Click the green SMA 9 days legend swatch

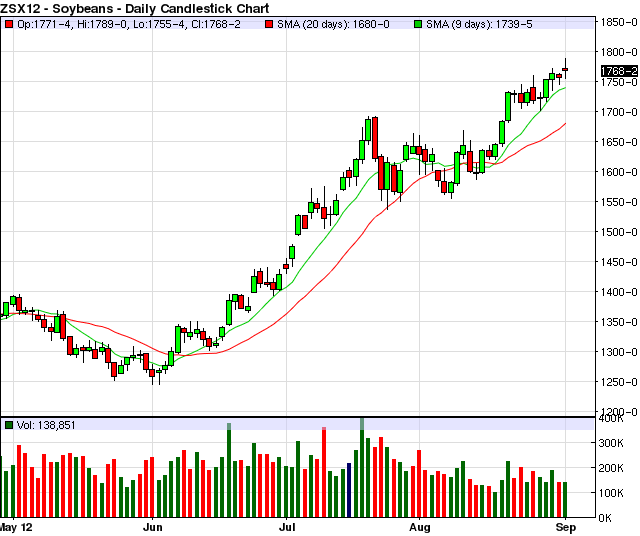[x=418, y=24]
